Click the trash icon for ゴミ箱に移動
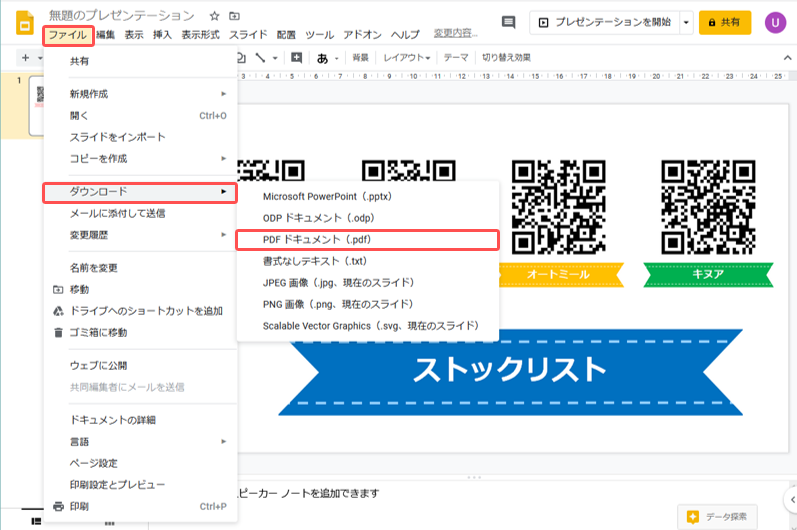The image size is (797, 530). (x=58, y=333)
